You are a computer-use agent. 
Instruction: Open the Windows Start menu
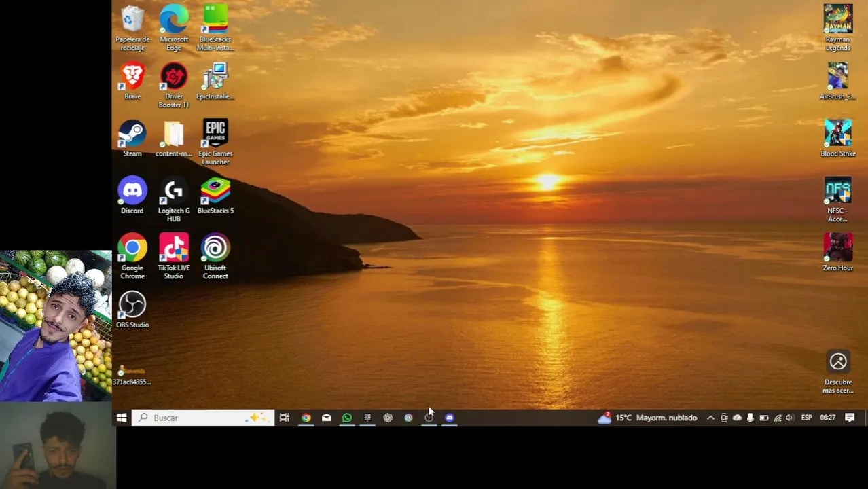[x=122, y=418]
